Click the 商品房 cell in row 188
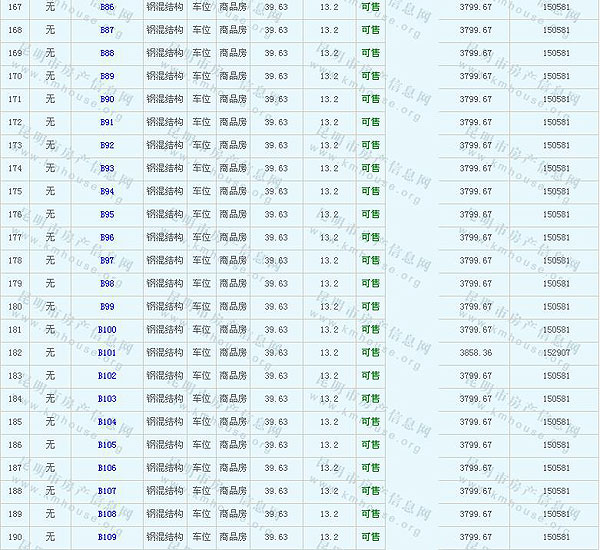 tap(233, 490)
